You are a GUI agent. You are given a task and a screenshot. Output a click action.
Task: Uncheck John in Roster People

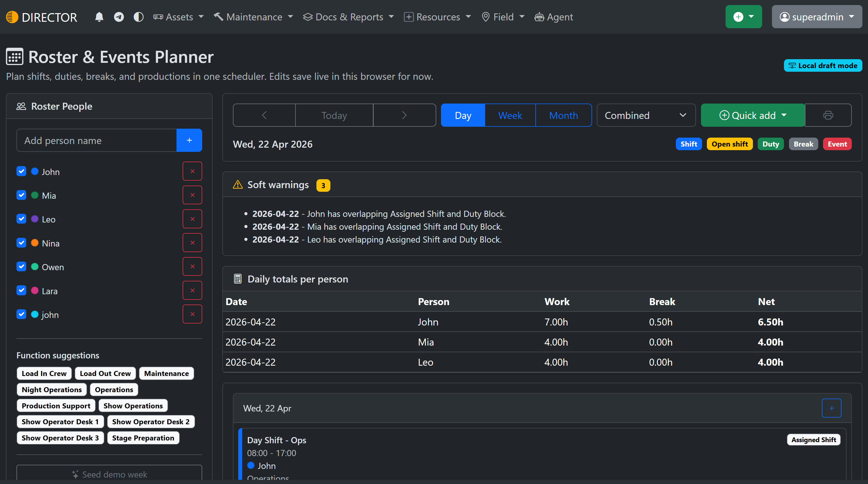tap(21, 171)
